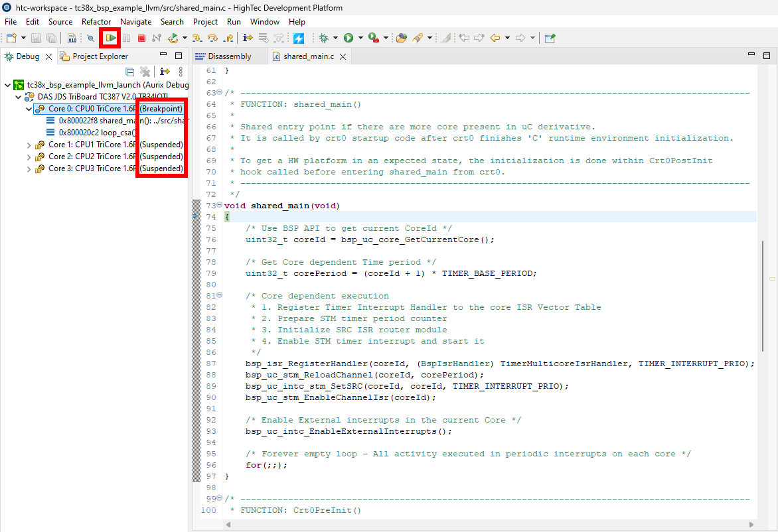
Task: Open the Debug view's three-dot menu
Action: pyautogui.click(x=181, y=72)
